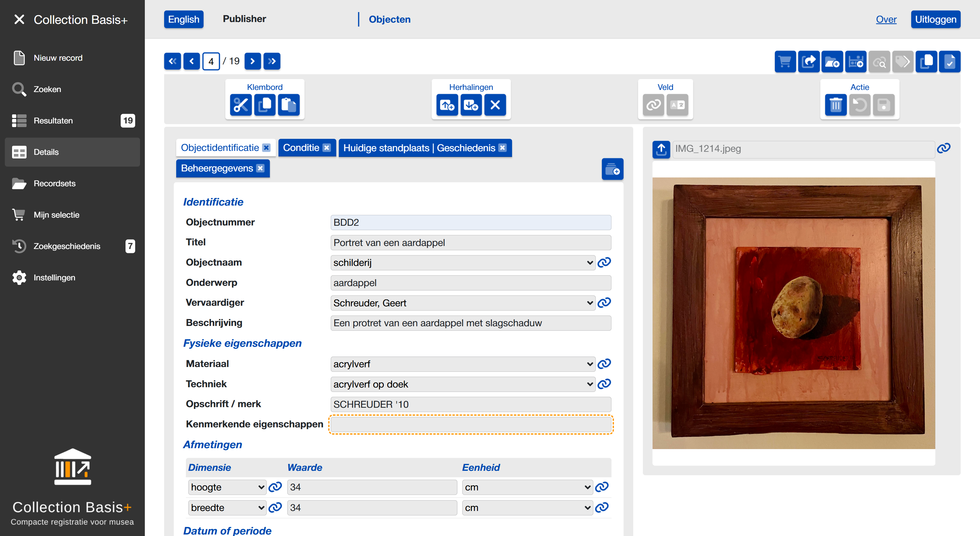Click the link icon beside Vervaardiger
Viewport: 980px width, 536px height.
604,303
